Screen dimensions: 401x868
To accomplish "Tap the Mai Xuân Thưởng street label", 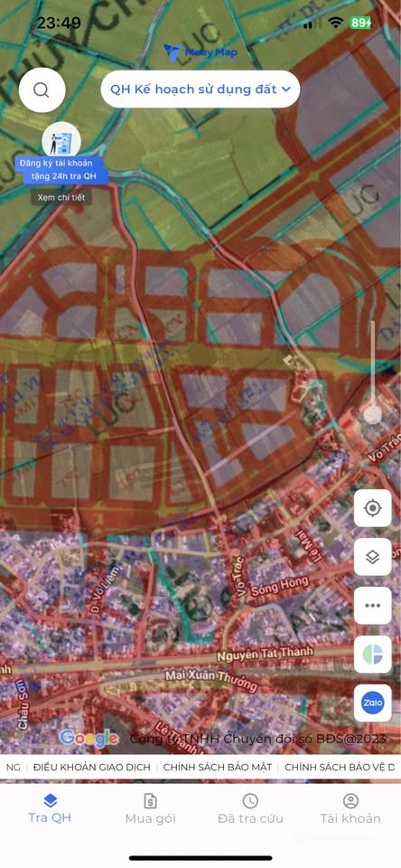I will pos(212,681).
